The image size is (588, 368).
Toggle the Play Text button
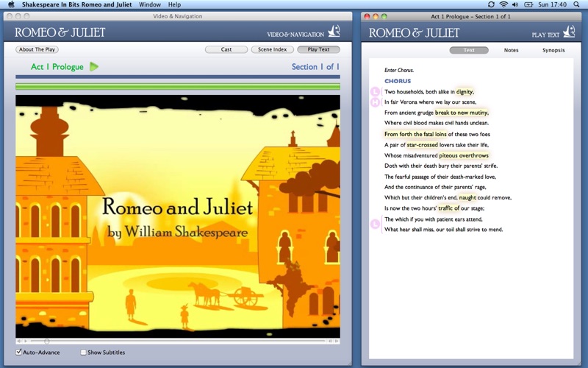point(318,49)
